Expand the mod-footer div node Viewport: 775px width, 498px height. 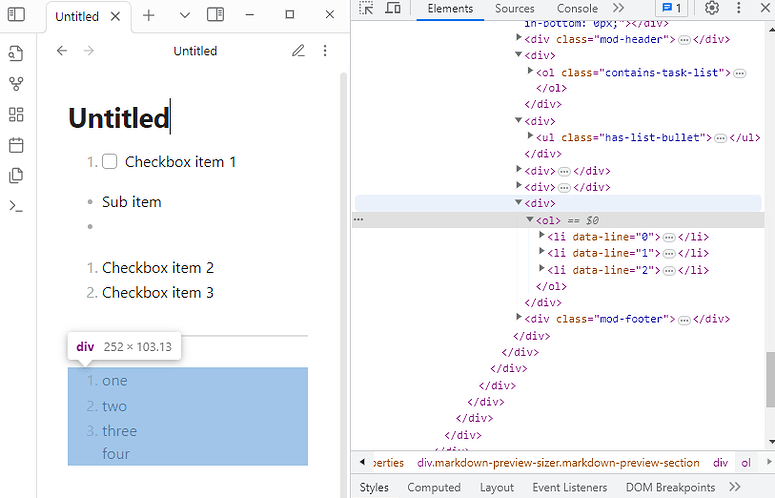[x=518, y=317]
